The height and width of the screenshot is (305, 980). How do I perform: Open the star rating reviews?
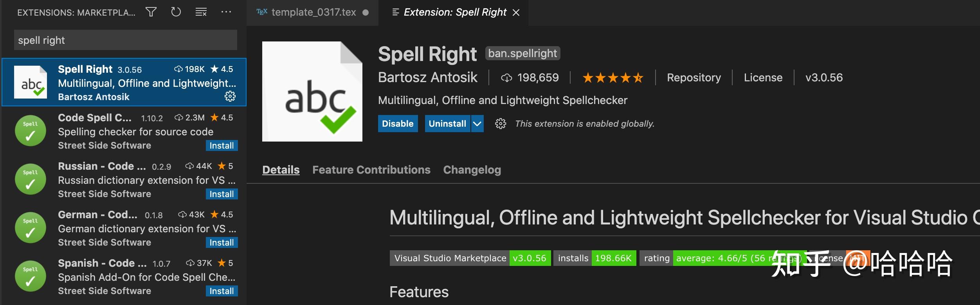[x=612, y=78]
